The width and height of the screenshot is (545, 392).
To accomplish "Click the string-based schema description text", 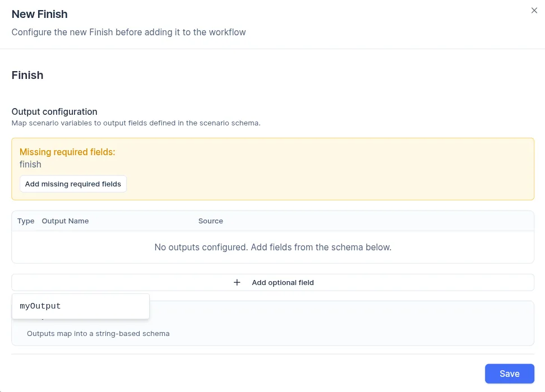I will click(x=98, y=333).
